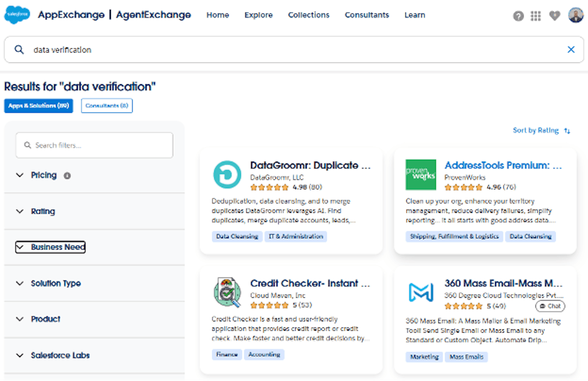Click 360 Degree Cloud Technologies publisher name

pos(504,295)
